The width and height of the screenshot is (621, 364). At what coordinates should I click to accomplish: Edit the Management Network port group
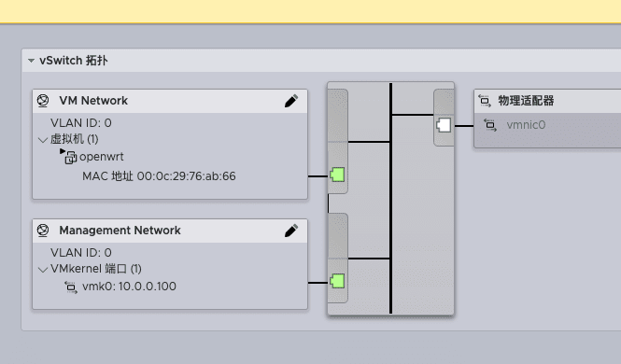click(291, 231)
